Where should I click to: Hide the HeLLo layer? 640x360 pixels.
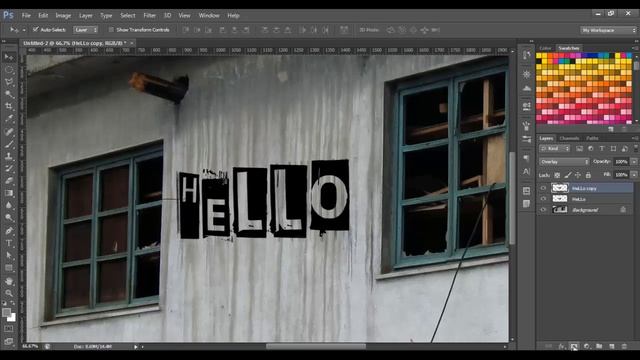(543, 199)
